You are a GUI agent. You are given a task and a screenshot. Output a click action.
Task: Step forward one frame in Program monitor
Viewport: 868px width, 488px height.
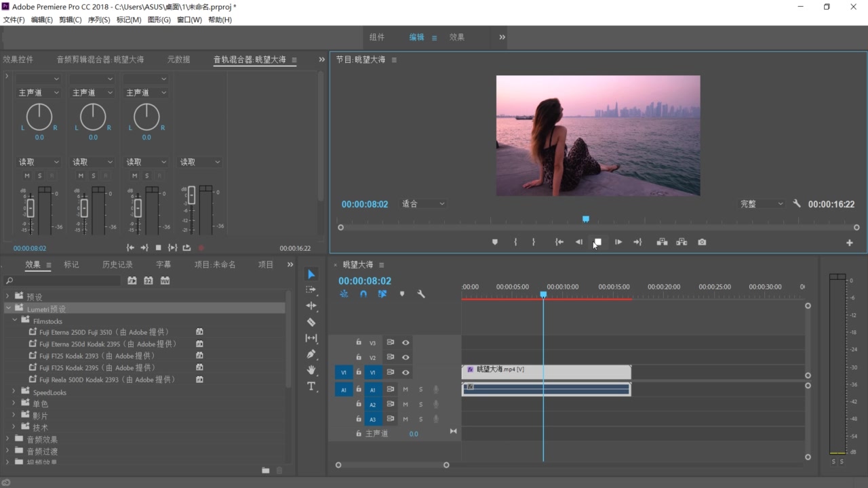[x=618, y=242]
